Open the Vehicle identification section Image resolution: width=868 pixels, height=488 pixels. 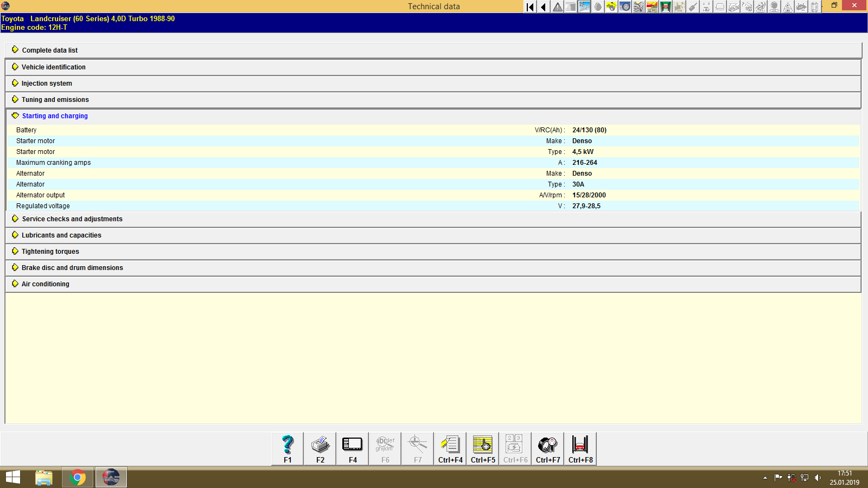(x=53, y=67)
